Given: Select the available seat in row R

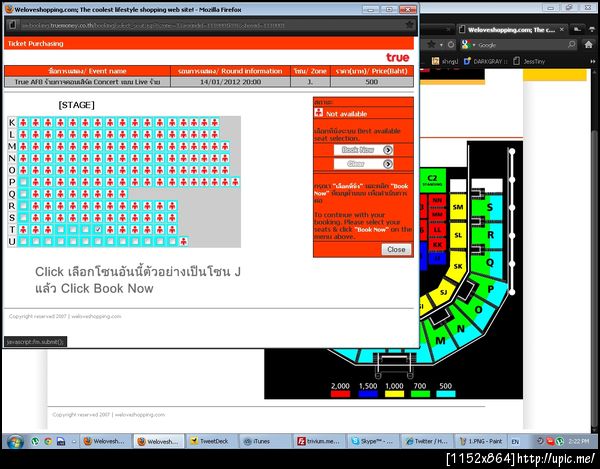Looking at the screenshot, I should [x=23, y=206].
